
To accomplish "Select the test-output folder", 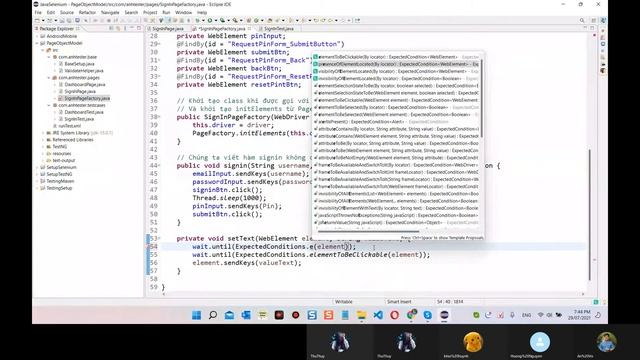I will pyautogui.click(x=64, y=160).
